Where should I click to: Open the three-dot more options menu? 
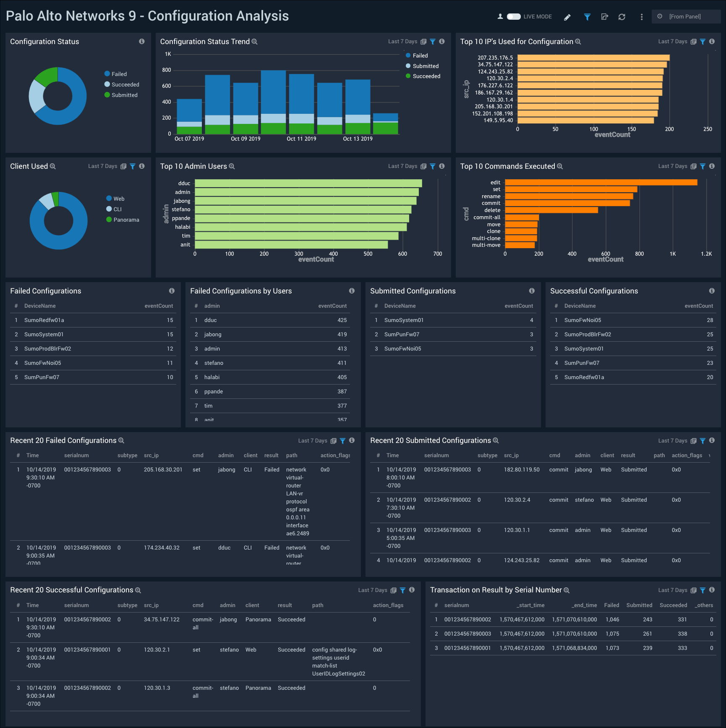coord(641,17)
